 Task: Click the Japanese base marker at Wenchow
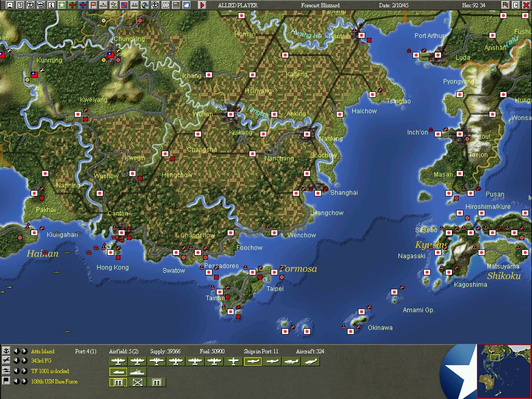click(x=274, y=233)
